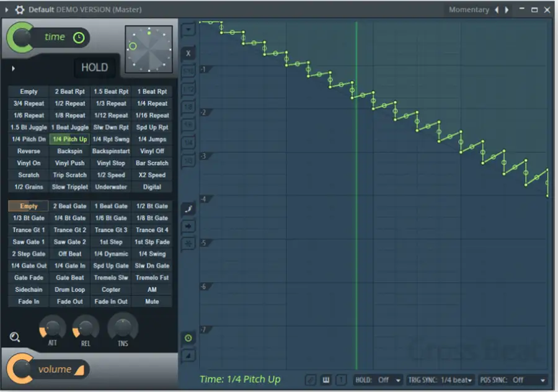Toggle the HOLD mode button
Screen dimensions: 558x392
[94, 67]
